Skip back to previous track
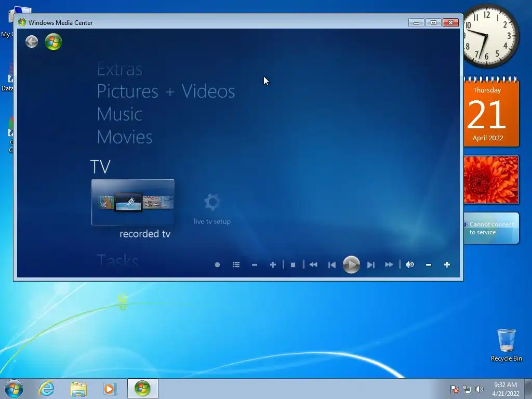Viewport: 532px width, 399px height. [332, 264]
